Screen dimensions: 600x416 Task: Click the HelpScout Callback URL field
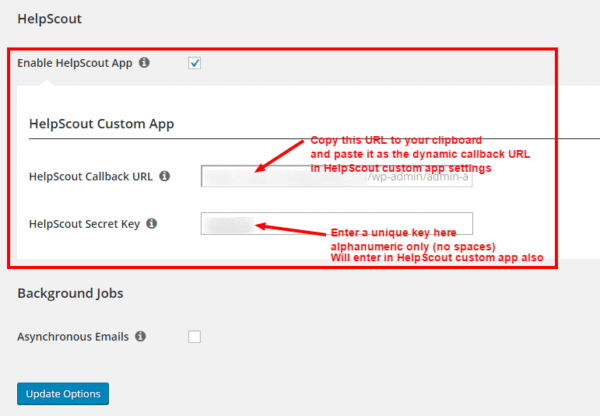tap(337, 176)
